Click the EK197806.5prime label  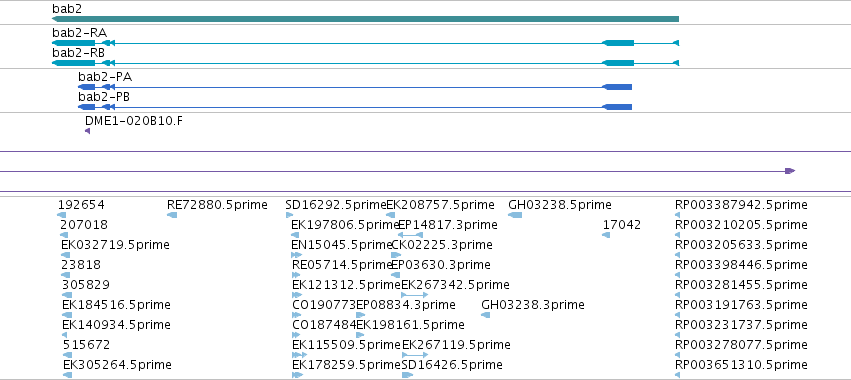(345, 224)
